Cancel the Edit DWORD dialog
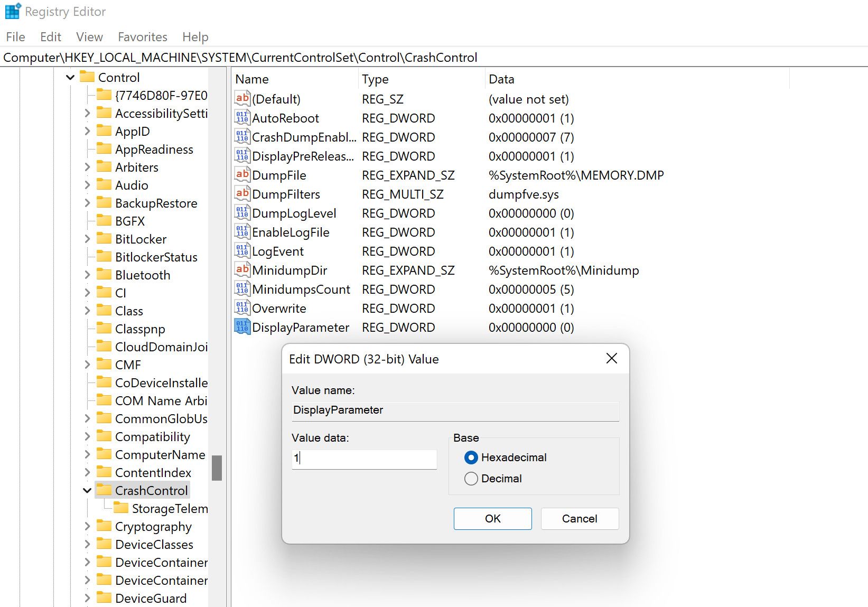 [579, 519]
